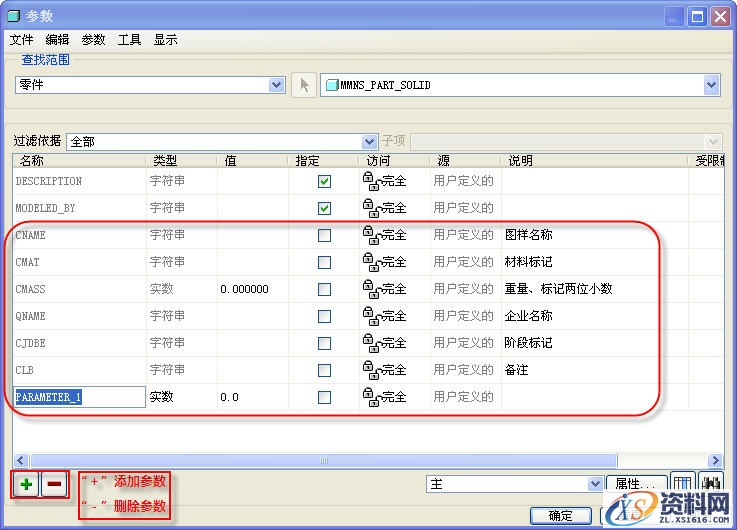Viewport: 737px width, 530px height.
Task: Click the scrollbar left arrow
Action: click(21, 460)
